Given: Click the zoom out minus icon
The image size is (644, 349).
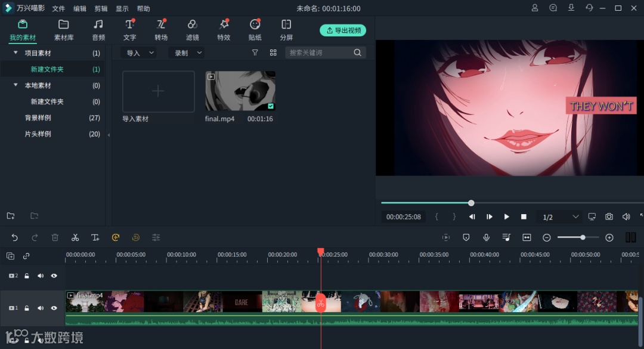Looking at the screenshot, I should pos(547,237).
